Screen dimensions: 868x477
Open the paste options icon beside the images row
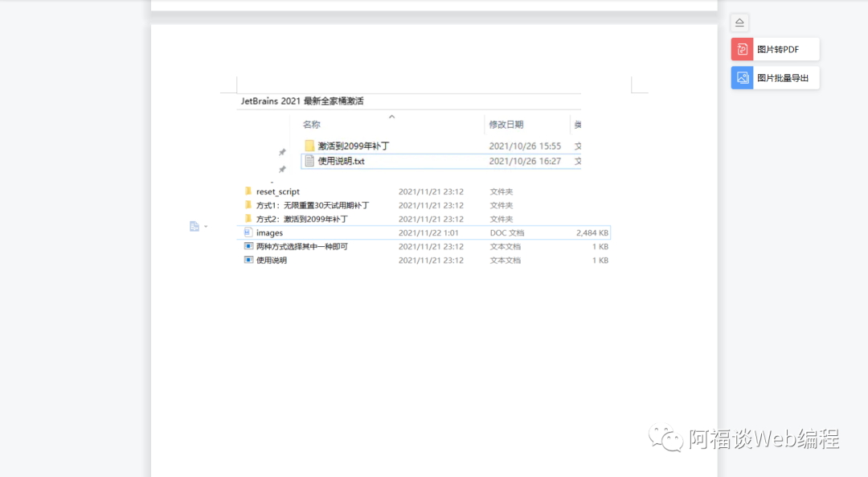[194, 226]
